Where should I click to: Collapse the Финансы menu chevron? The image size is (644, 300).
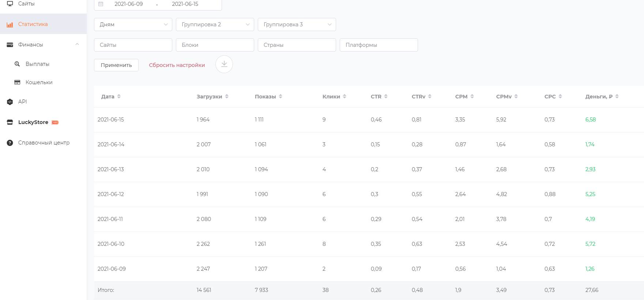77,44
